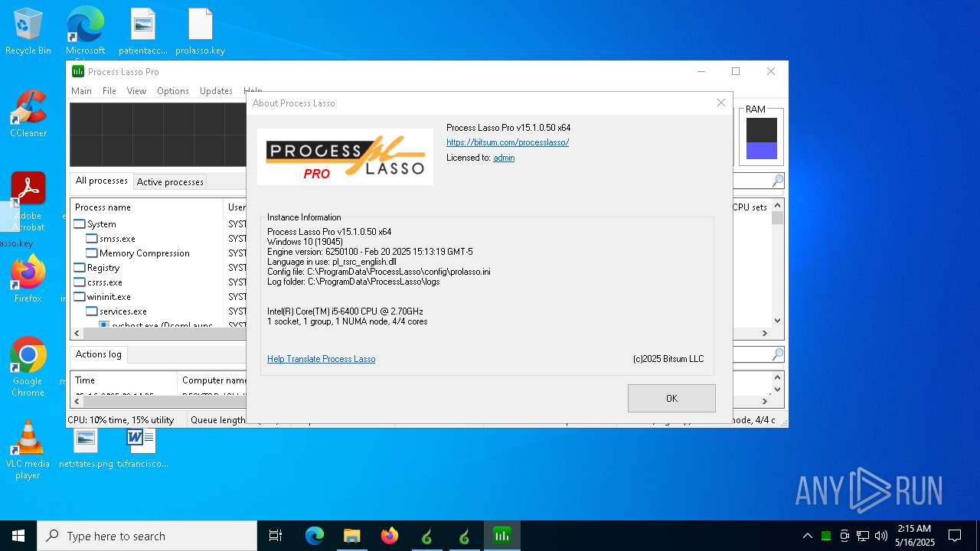Click the search magnifier in actions log filter

click(777, 354)
